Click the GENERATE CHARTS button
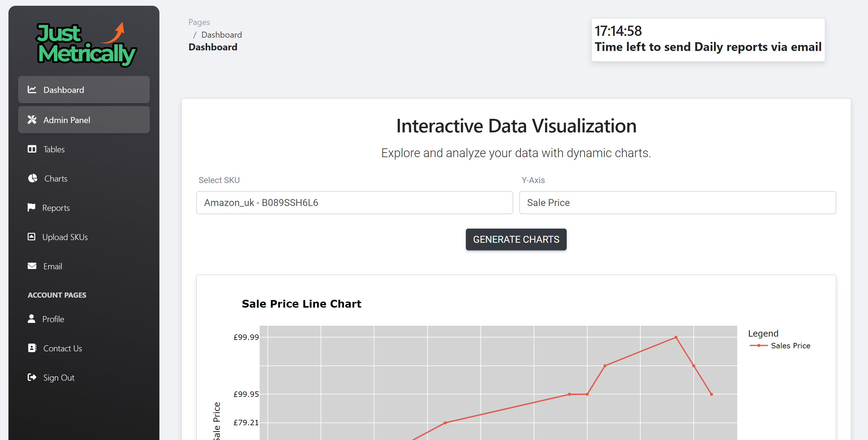 516,239
